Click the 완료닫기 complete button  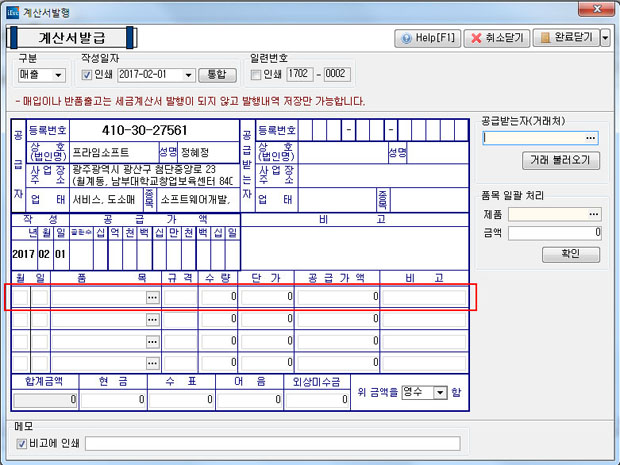[x=566, y=38]
